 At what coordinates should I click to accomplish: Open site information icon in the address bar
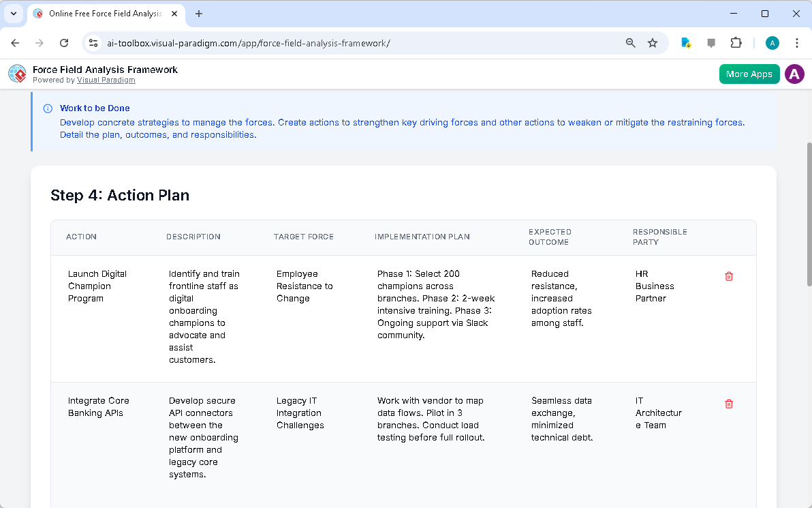(93, 42)
